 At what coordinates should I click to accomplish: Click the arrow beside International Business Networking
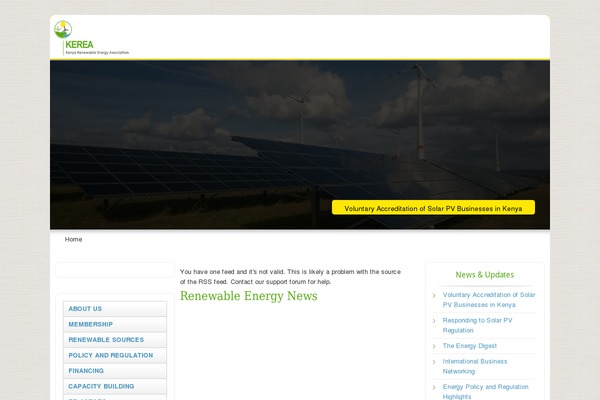pos(434,362)
